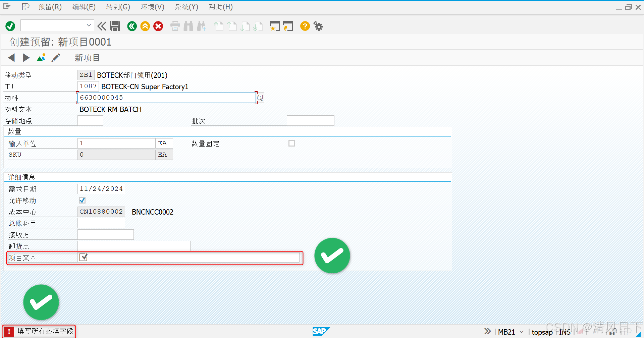Generate a shortcut icon
The width and height of the screenshot is (644, 338).
coord(288,26)
